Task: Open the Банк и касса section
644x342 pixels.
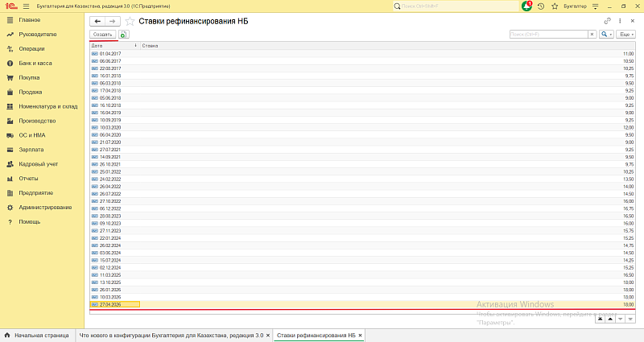Action: click(35, 64)
